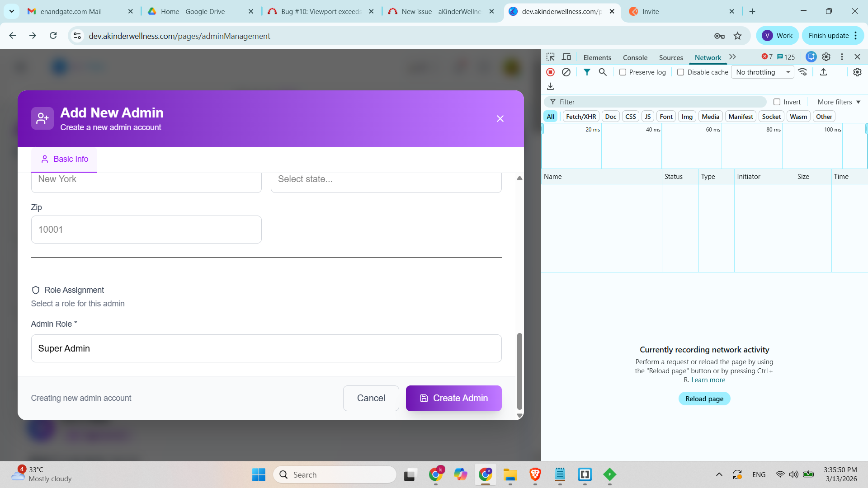Switch to the Console tab
The height and width of the screenshot is (488, 868).
pyautogui.click(x=635, y=57)
